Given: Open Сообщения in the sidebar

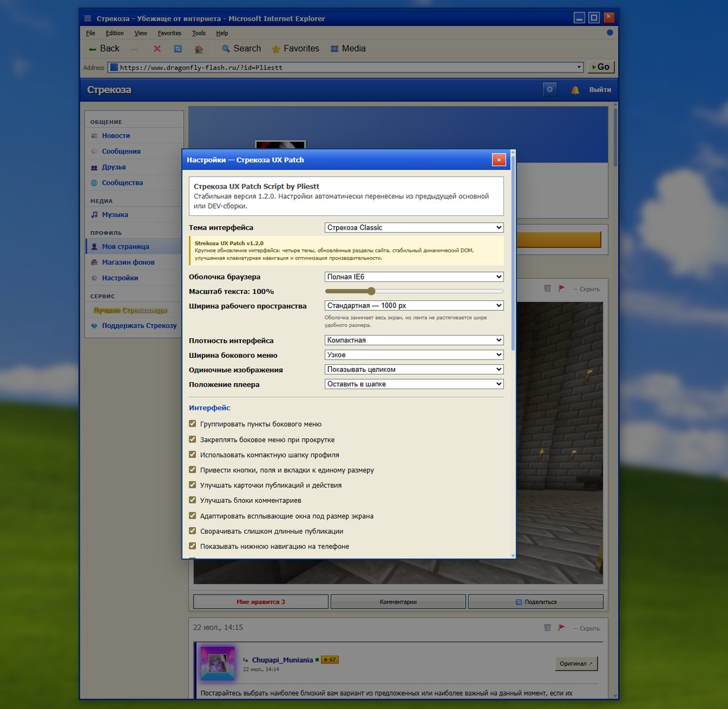Looking at the screenshot, I should 121,152.
